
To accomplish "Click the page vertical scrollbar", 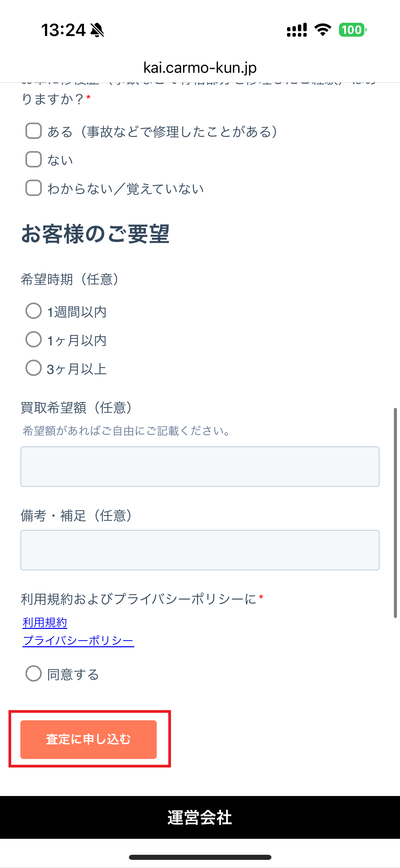I will [395, 513].
